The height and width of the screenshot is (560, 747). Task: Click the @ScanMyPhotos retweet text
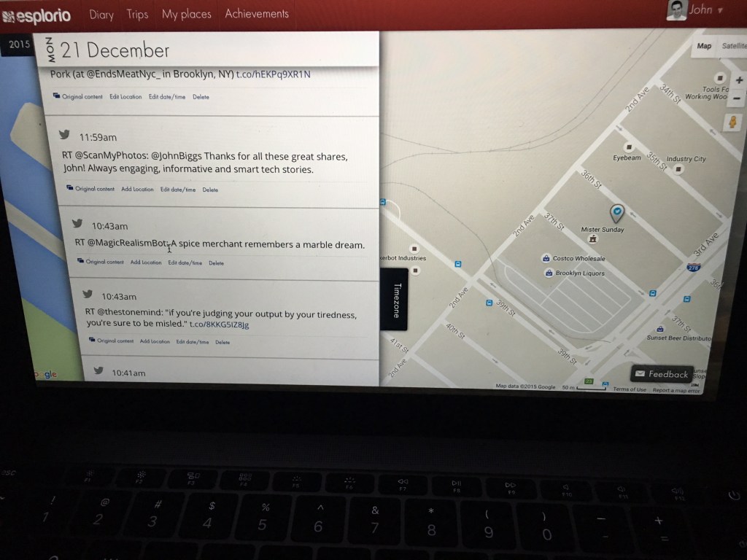205,163
